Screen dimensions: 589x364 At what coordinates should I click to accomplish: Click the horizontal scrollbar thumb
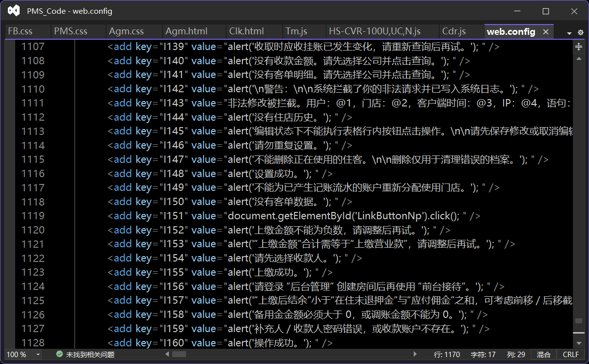coord(179,354)
